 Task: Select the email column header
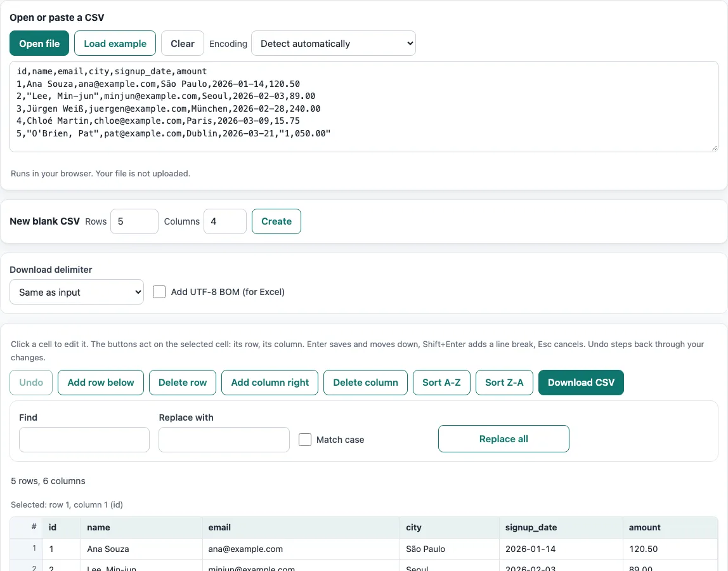[x=301, y=527]
